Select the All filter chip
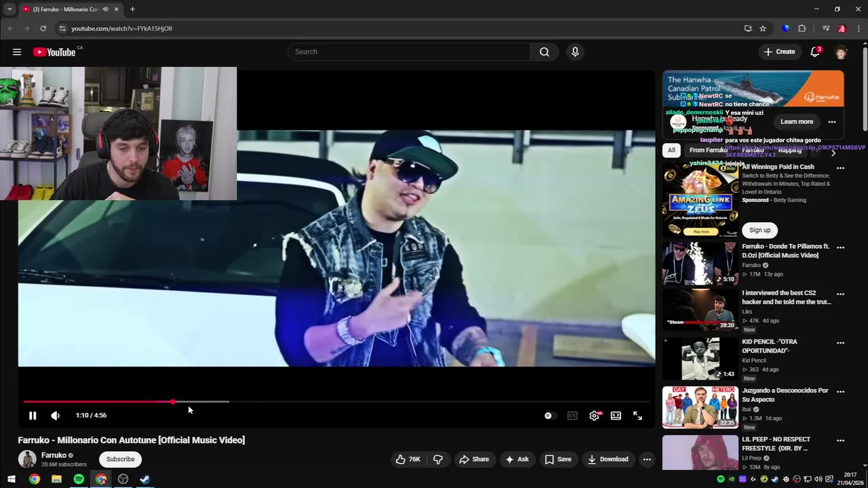868x488 pixels. 671,150
